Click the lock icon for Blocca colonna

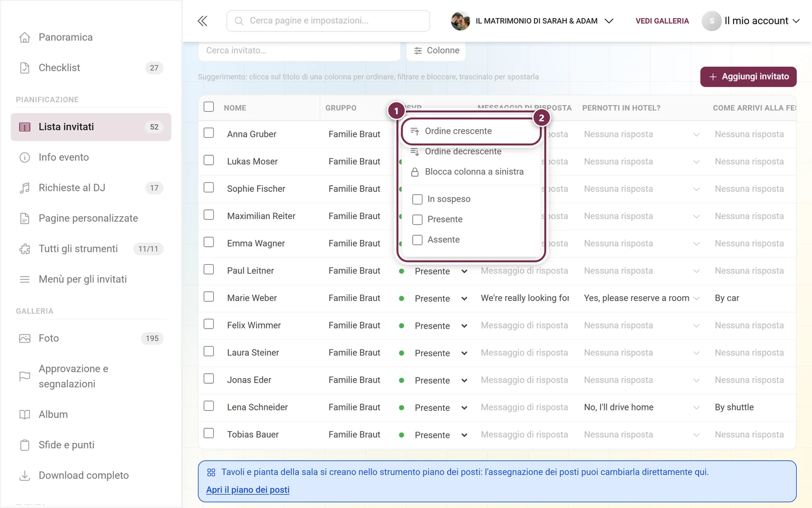click(x=415, y=172)
